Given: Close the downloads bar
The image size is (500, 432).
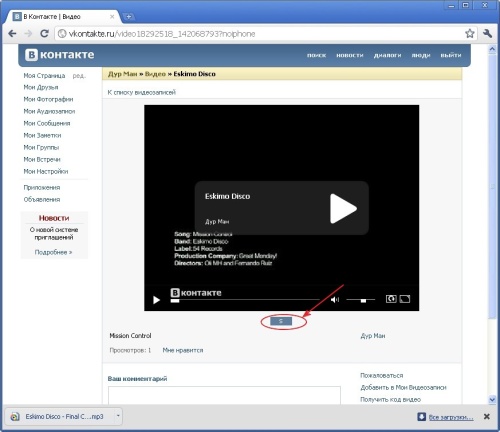Looking at the screenshot, I should (487, 416).
